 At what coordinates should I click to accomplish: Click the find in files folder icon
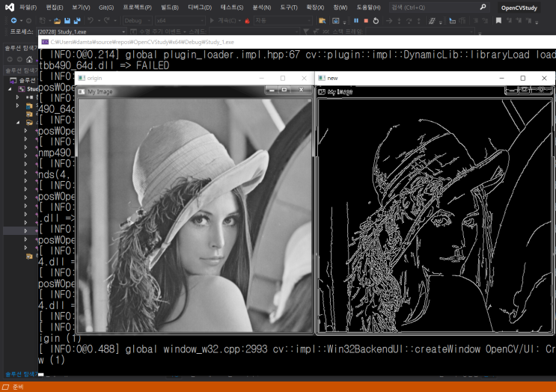322,21
